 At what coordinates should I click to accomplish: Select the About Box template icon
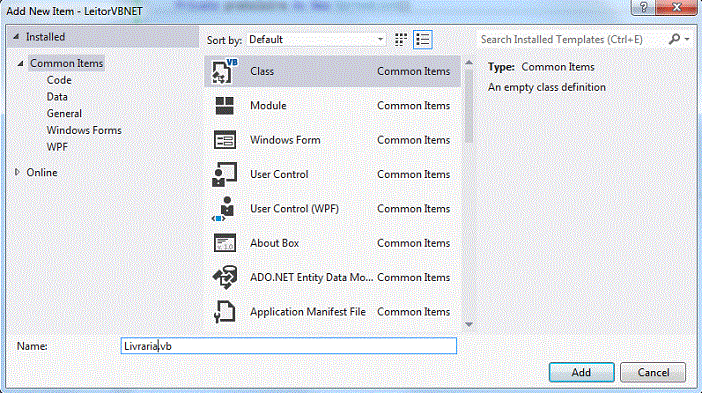pos(225,243)
